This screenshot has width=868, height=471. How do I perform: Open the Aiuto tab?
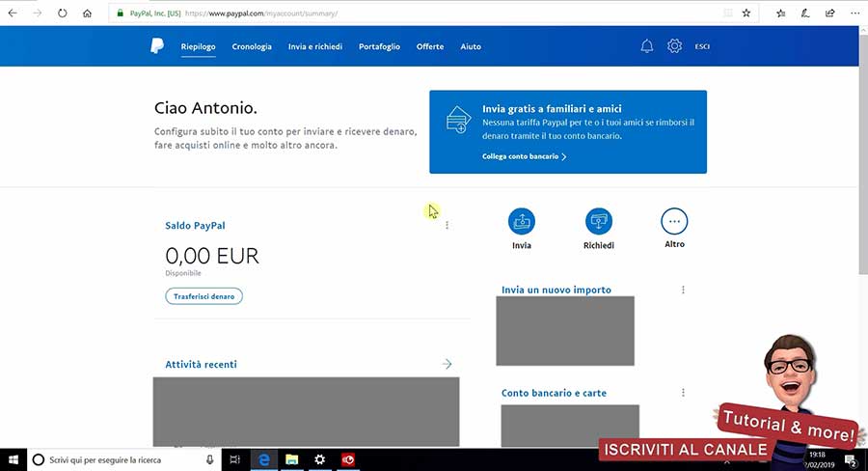click(471, 46)
